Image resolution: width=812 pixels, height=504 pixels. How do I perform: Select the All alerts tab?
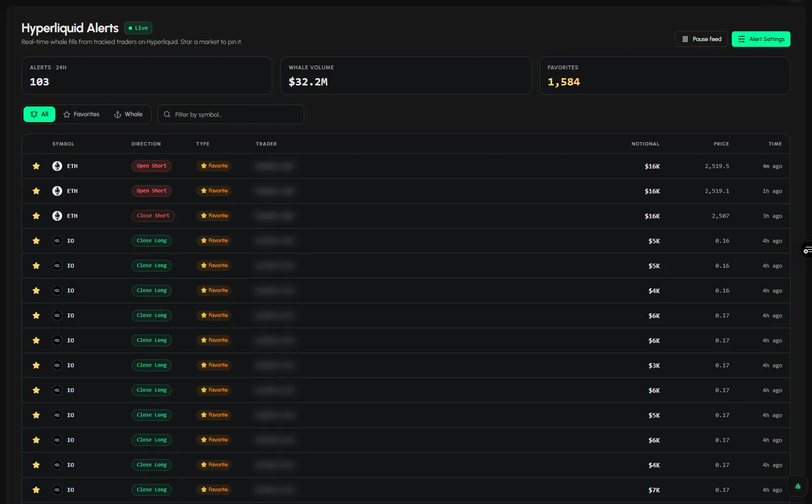(x=39, y=114)
